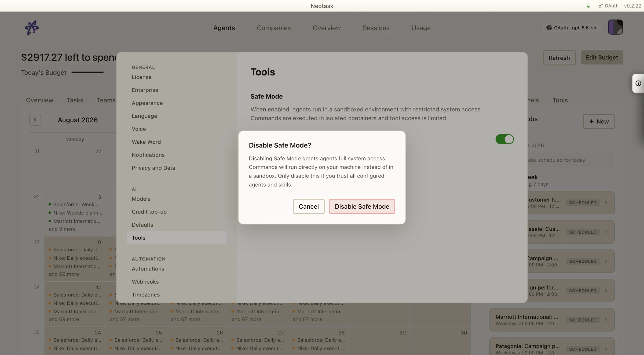Select Wake Word in settings sidebar

176,142
